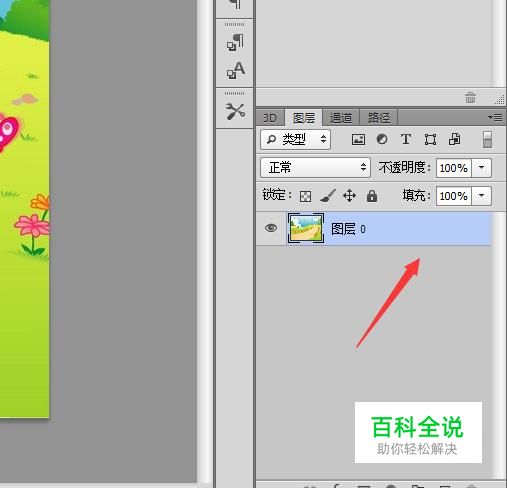The height and width of the screenshot is (488, 507).
Task: Open the 类型 filter type dropdown
Action: pyautogui.click(x=295, y=139)
